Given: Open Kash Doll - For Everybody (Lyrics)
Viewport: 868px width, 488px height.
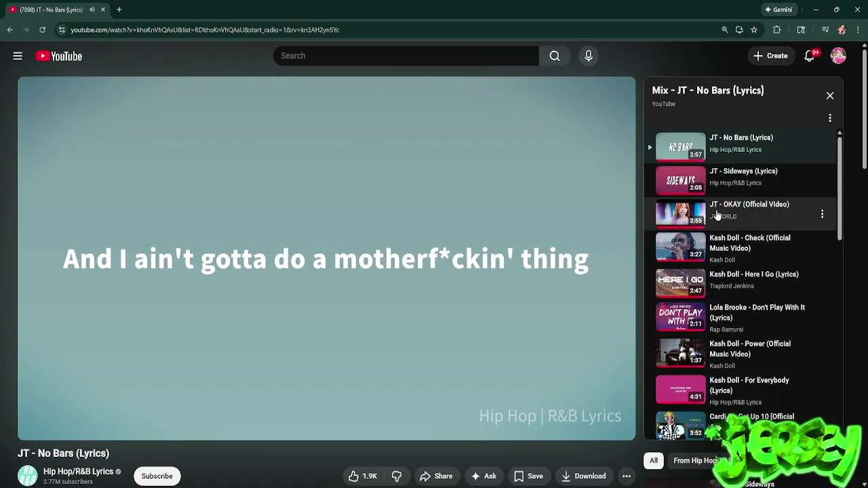Looking at the screenshot, I should pyautogui.click(x=749, y=385).
